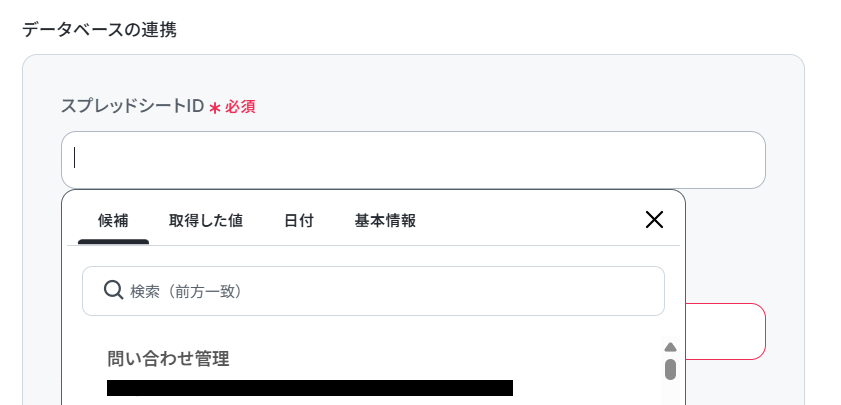Choose the 問い合わせ管理 candidate
The height and width of the screenshot is (405, 841).
coord(168,359)
